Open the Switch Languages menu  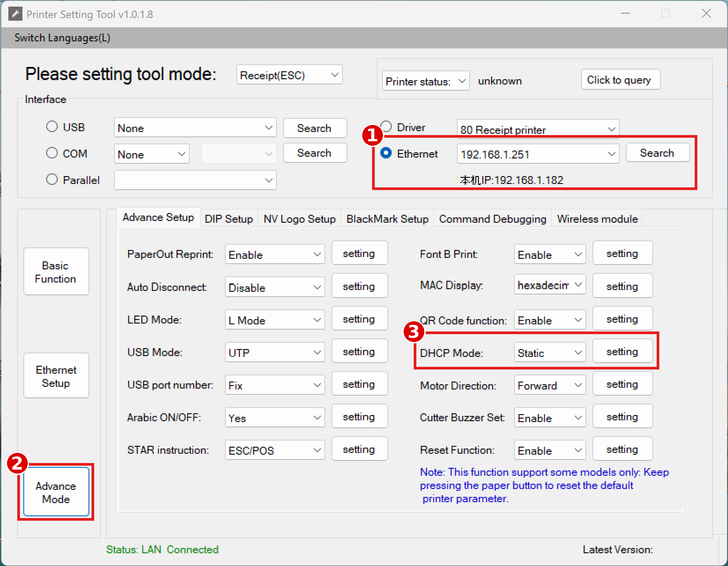pos(62,38)
